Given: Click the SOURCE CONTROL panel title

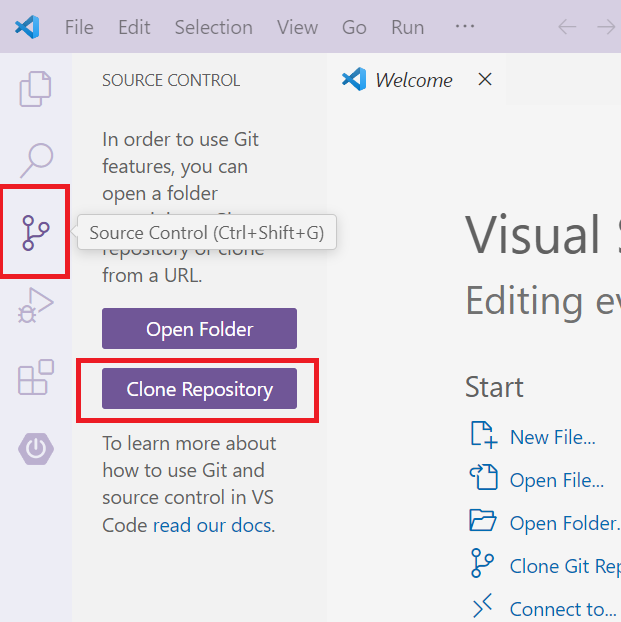Looking at the screenshot, I should tap(171, 80).
